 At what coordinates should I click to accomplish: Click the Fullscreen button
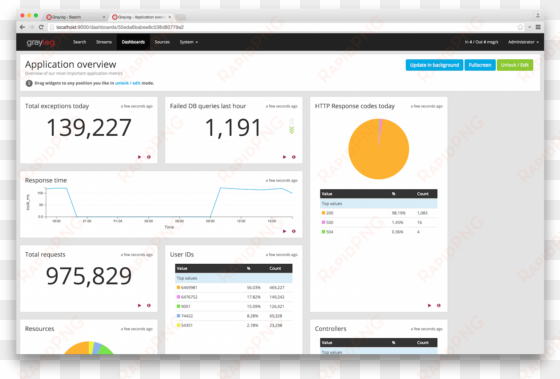(480, 65)
